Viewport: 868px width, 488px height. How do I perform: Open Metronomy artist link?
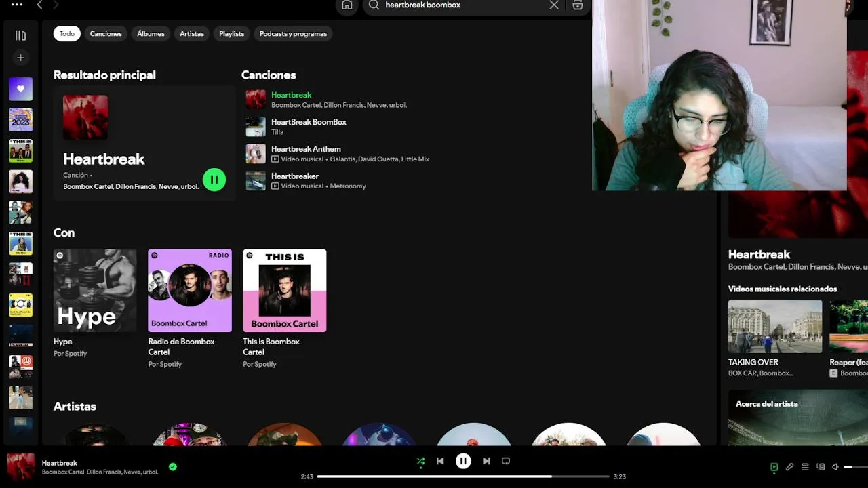[x=348, y=186]
